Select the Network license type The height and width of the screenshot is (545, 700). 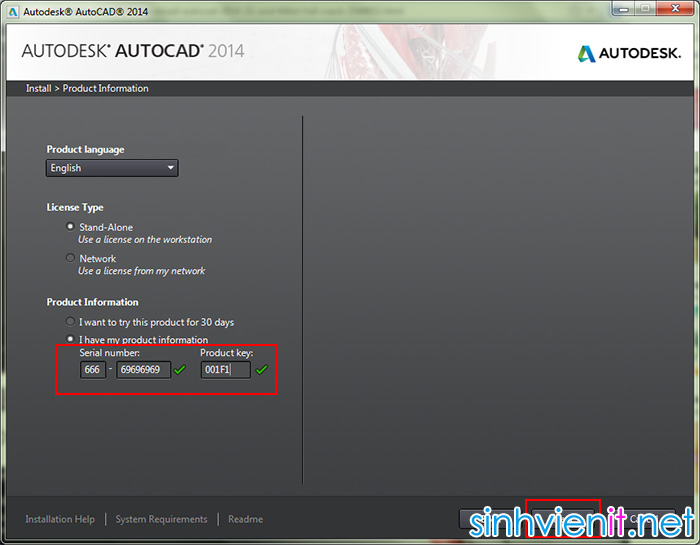pyautogui.click(x=70, y=258)
